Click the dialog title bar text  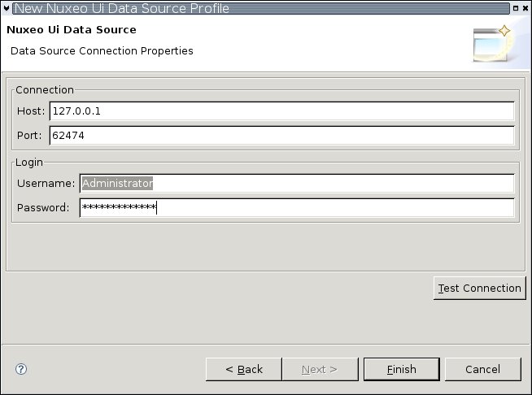pyautogui.click(x=122, y=8)
